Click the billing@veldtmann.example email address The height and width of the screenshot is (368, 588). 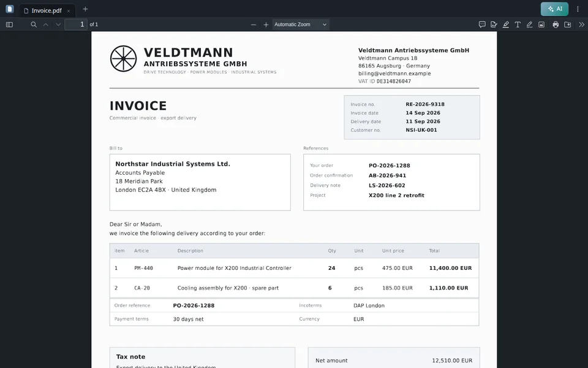pyautogui.click(x=394, y=74)
